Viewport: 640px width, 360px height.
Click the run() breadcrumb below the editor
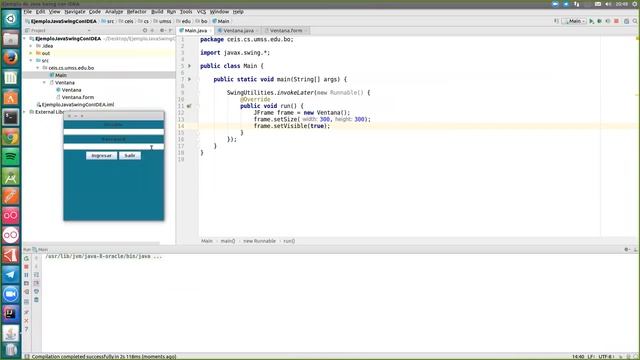[289, 241]
